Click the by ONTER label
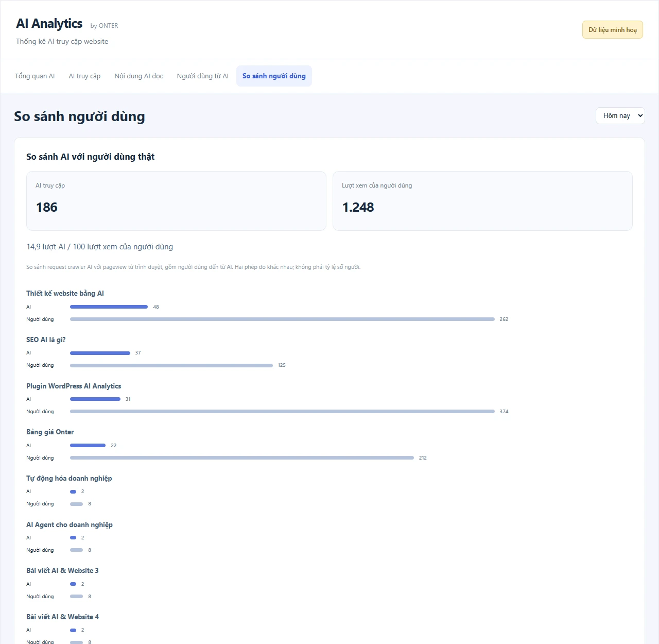This screenshot has width=659, height=644. tap(104, 26)
